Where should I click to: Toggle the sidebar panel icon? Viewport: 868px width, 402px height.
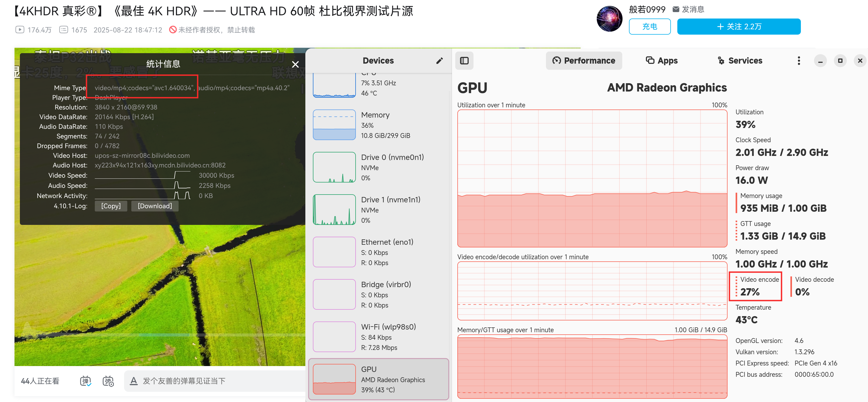pos(464,61)
